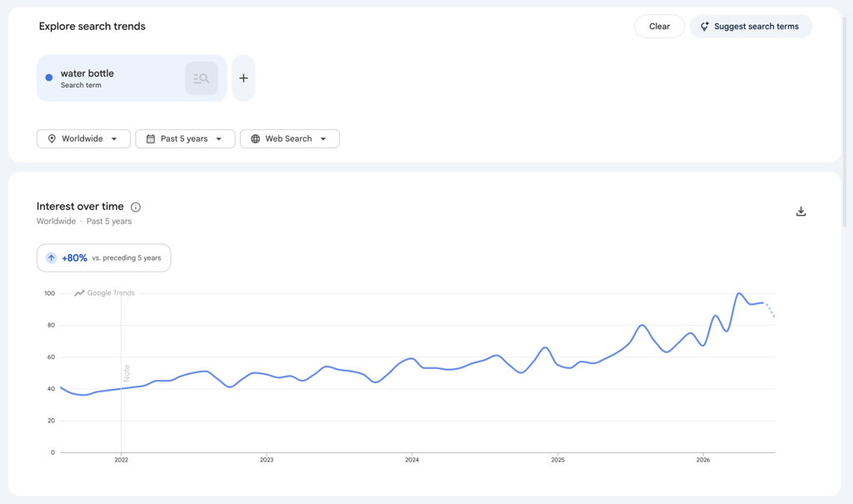This screenshot has width=853, height=504.
Task: Click the globe icon in Web Search
Action: pyautogui.click(x=255, y=139)
